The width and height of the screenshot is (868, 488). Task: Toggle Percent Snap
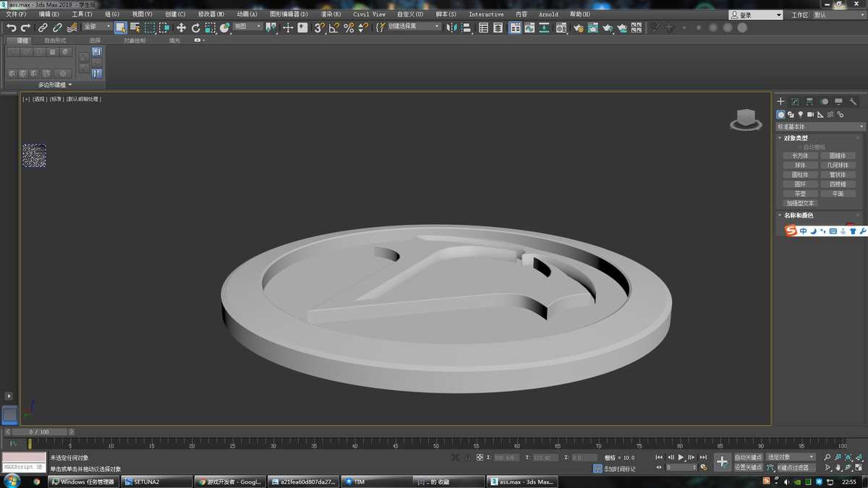[x=349, y=27]
